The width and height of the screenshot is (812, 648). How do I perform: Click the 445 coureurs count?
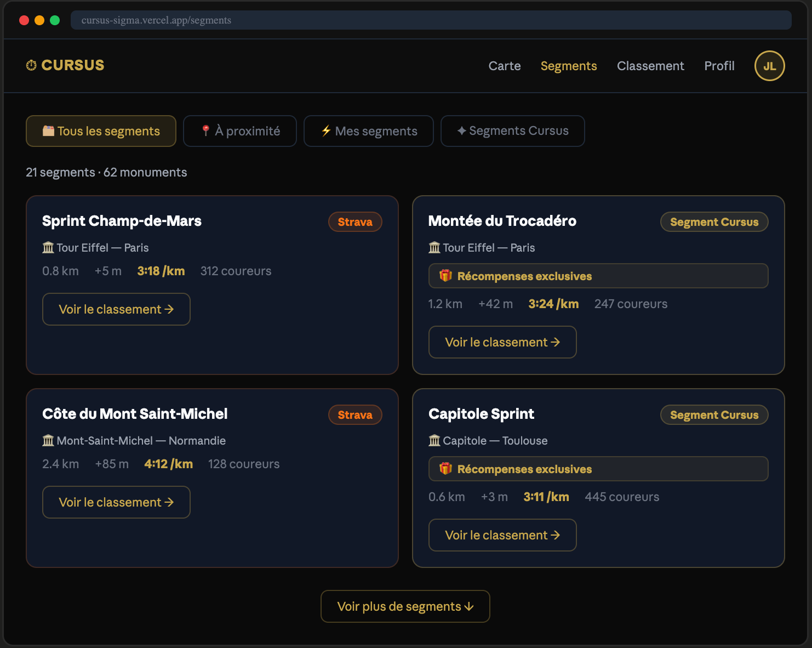point(622,497)
